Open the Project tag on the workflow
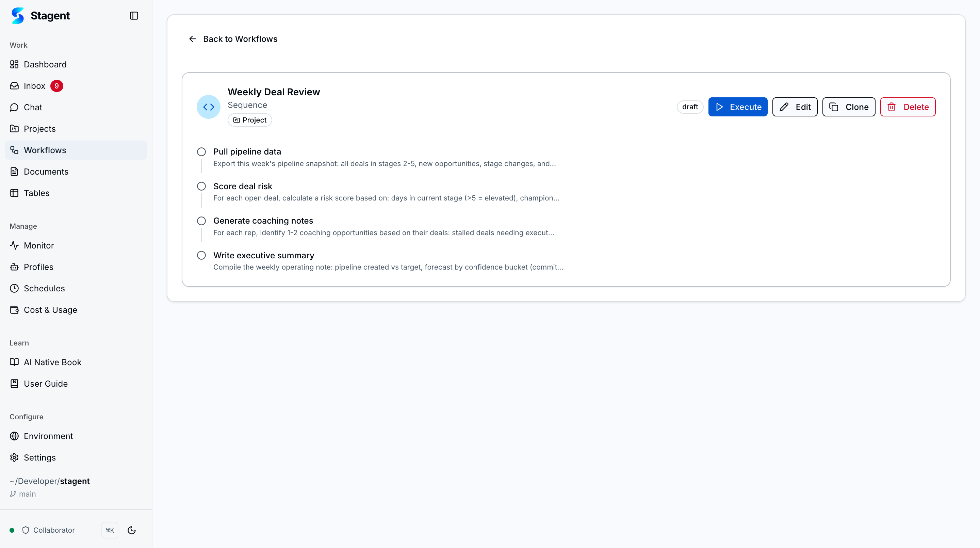 click(x=249, y=120)
